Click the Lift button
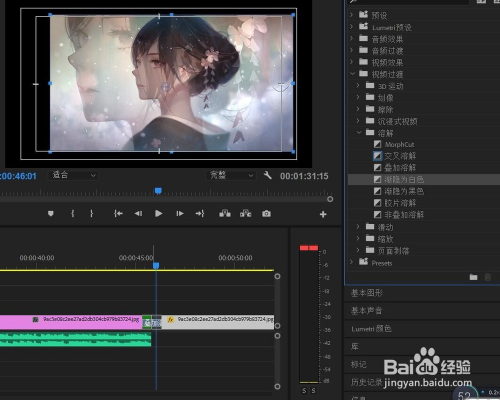Image resolution: width=500 pixels, height=400 pixels. point(225,214)
